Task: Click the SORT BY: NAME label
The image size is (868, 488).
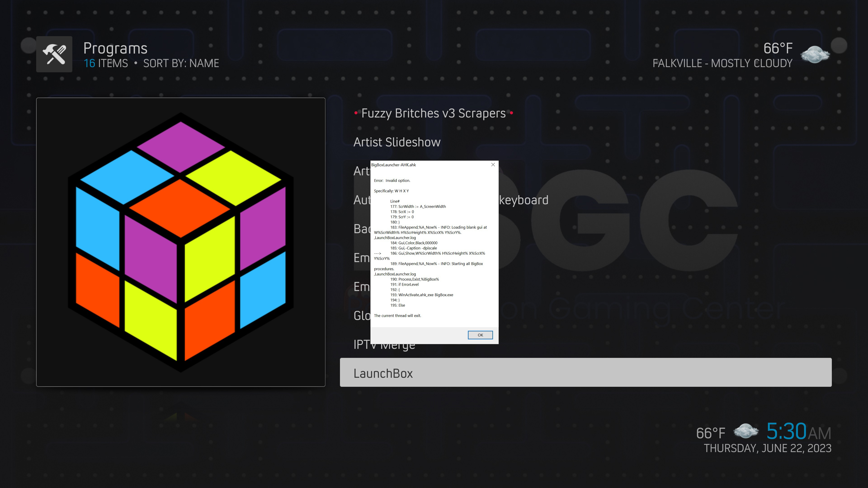Action: click(181, 63)
